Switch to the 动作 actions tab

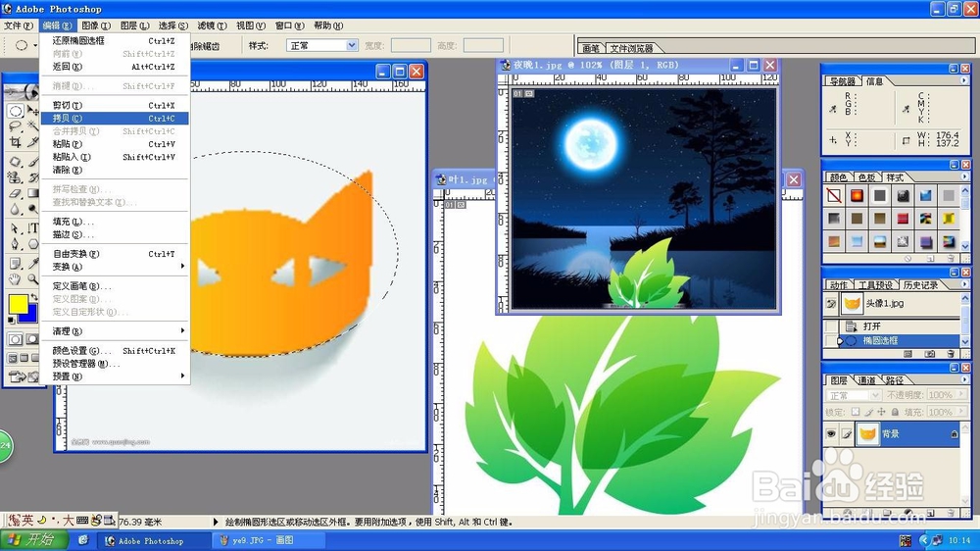[x=838, y=285]
